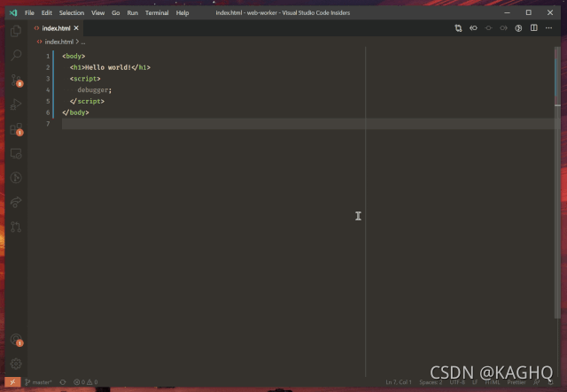Viewport: 567px width, 392px height.
Task: Open the Live Share view icon
Action: pos(16,203)
